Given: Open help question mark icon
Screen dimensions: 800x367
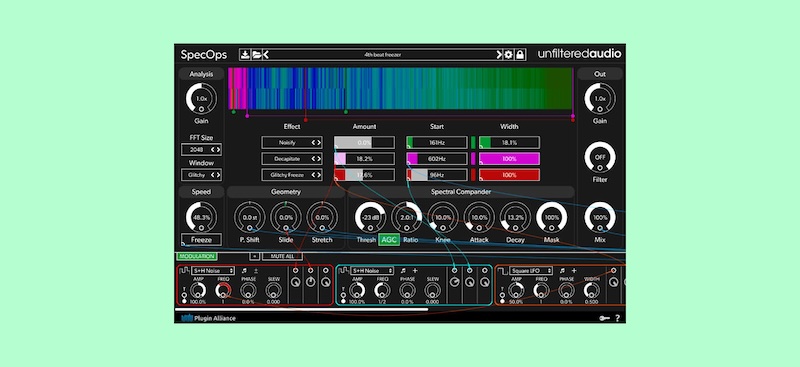Looking at the screenshot, I should 617,318.
